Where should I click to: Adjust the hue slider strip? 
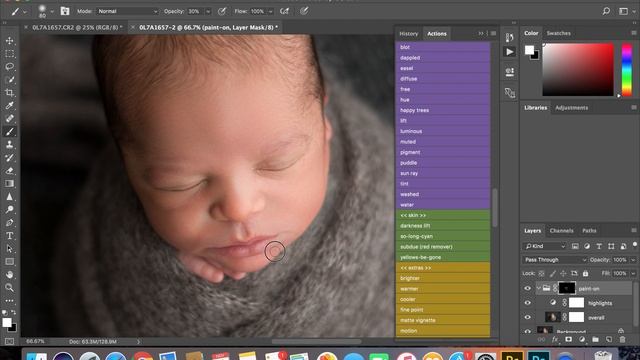coord(627,70)
